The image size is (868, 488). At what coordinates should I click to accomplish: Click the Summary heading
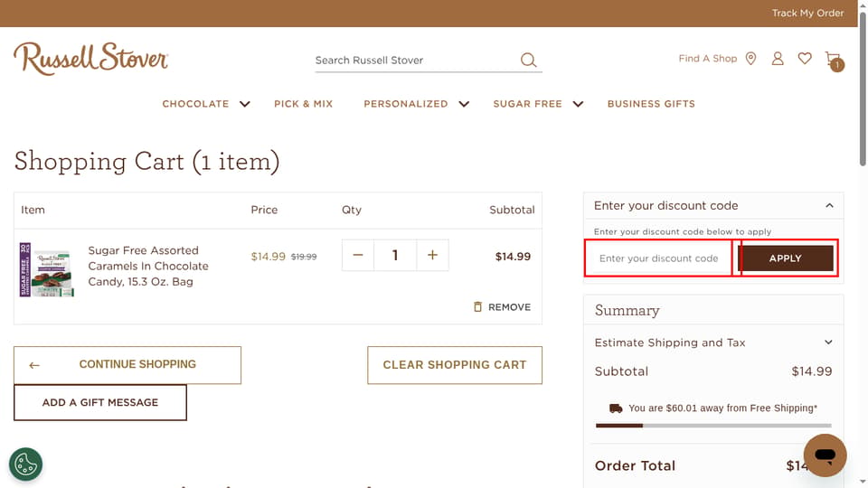[x=627, y=310]
